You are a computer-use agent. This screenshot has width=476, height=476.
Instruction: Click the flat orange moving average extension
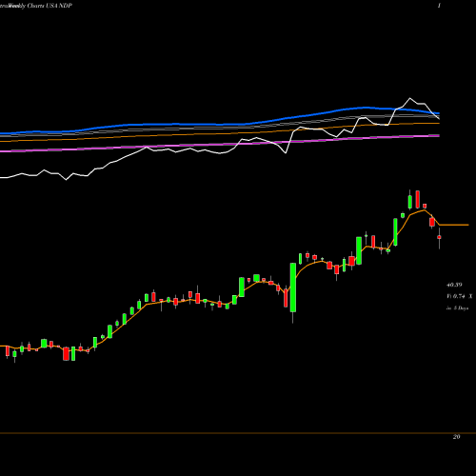pyautogui.click(x=454, y=225)
